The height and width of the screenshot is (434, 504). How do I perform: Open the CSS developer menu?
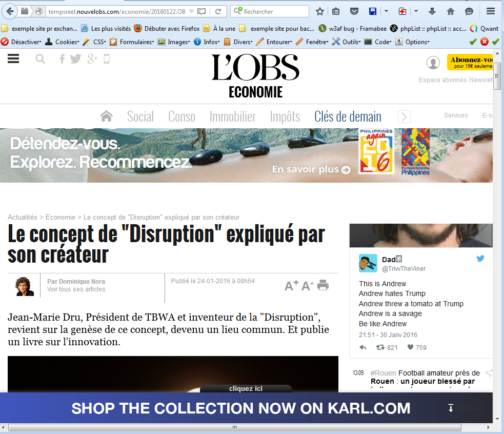(94, 42)
